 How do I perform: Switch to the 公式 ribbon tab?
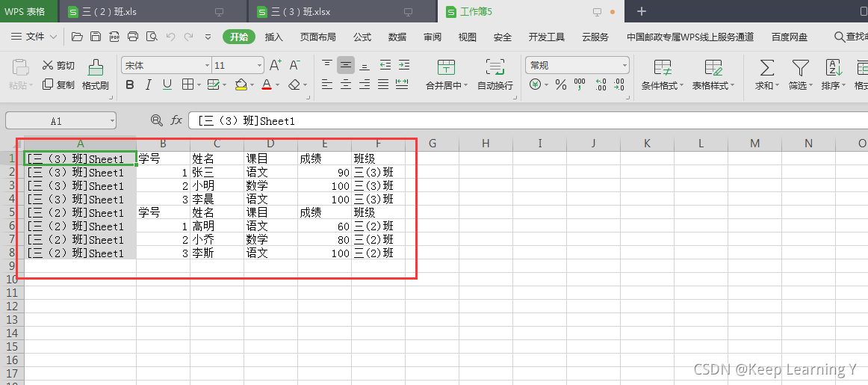point(362,37)
